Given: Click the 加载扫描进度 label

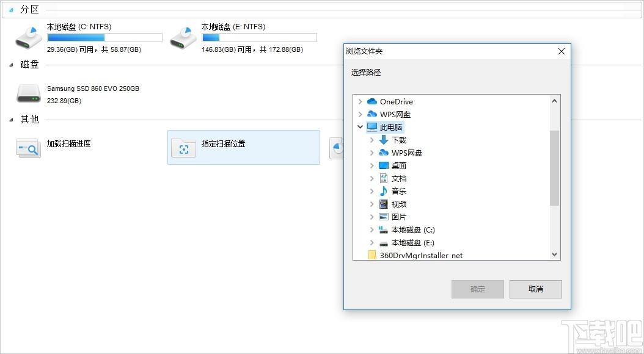Looking at the screenshot, I should click(x=68, y=143).
